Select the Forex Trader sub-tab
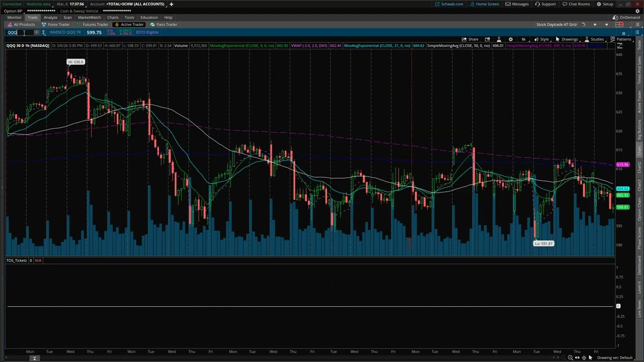The height and width of the screenshot is (362, 644). coord(56,25)
